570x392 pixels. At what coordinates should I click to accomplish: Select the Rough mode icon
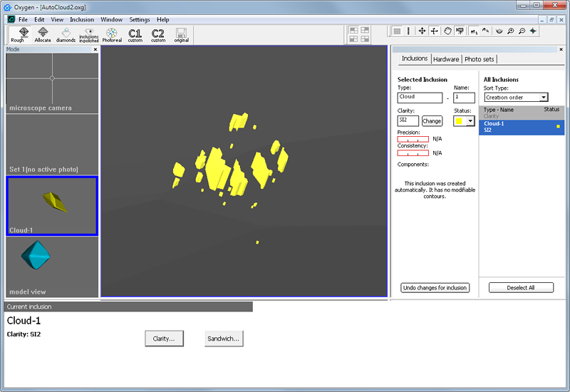17,35
